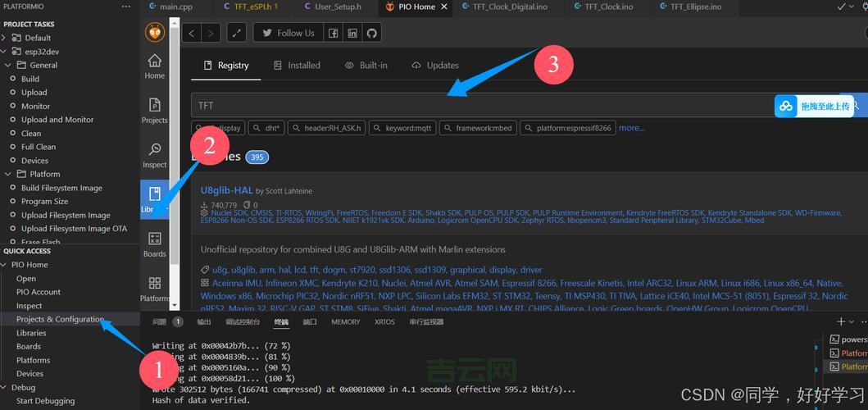Image resolution: width=868 pixels, height=410 pixels.
Task: Run the Upload and Monitor task
Action: [x=57, y=120]
